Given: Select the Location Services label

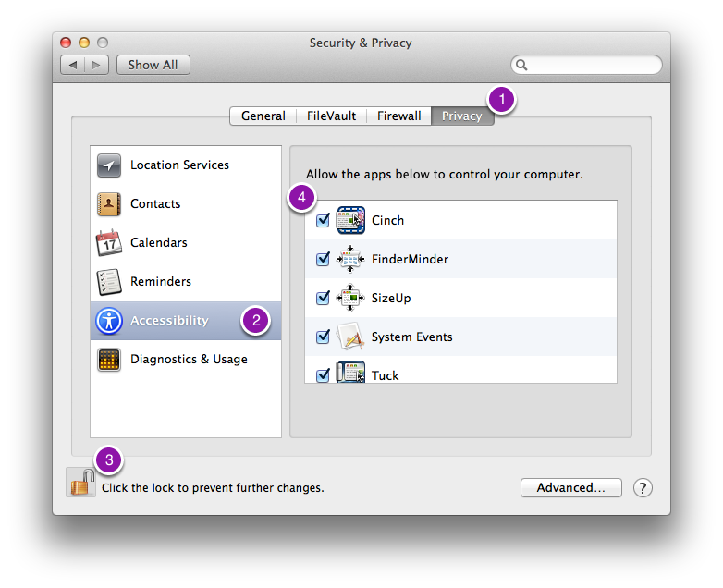Looking at the screenshot, I should 180,165.
